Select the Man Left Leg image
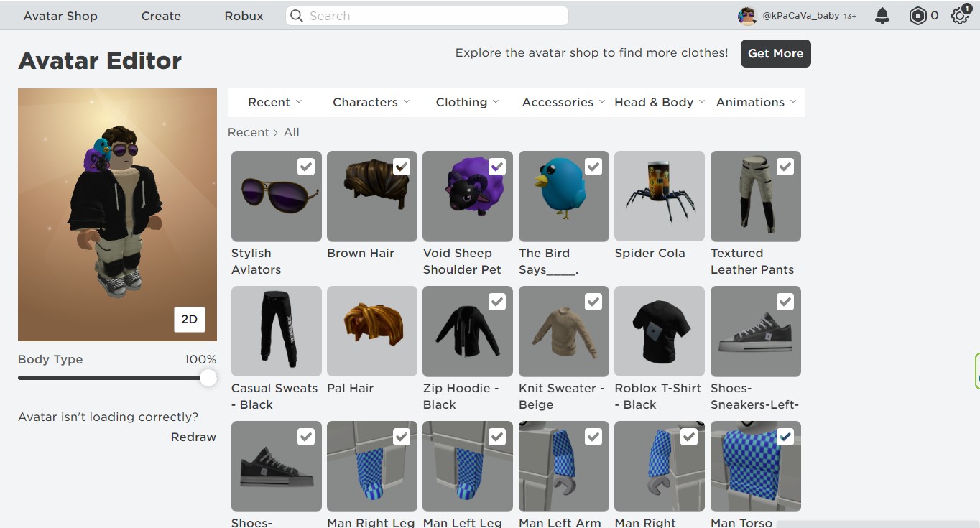 [x=468, y=466]
